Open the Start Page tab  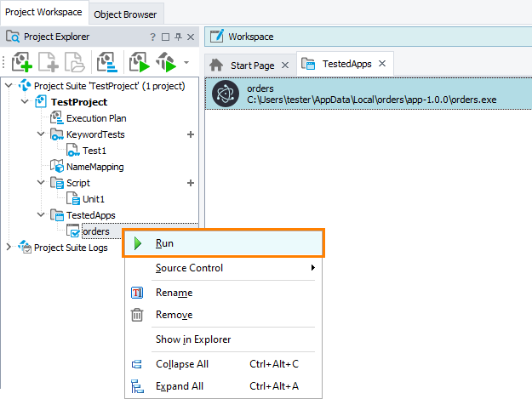click(249, 65)
